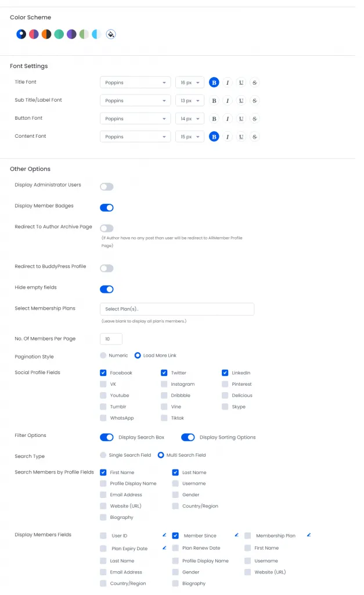Open Content Font size dropdown

190,137
